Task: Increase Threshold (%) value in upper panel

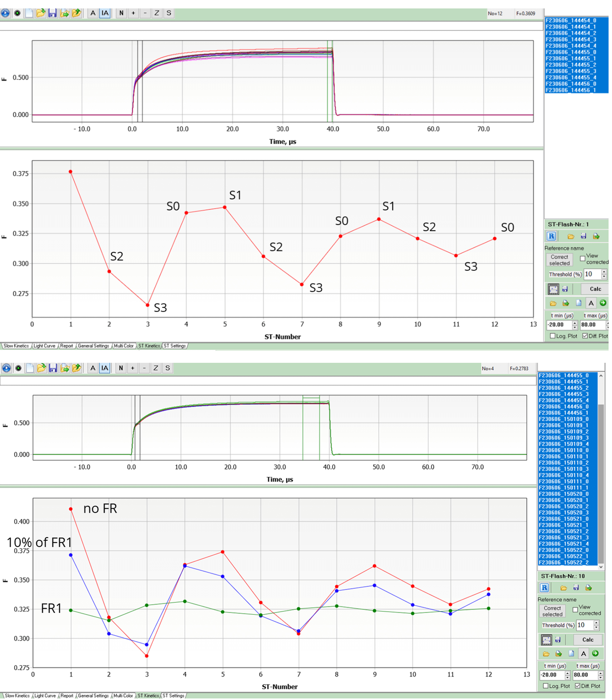Action: point(604,272)
